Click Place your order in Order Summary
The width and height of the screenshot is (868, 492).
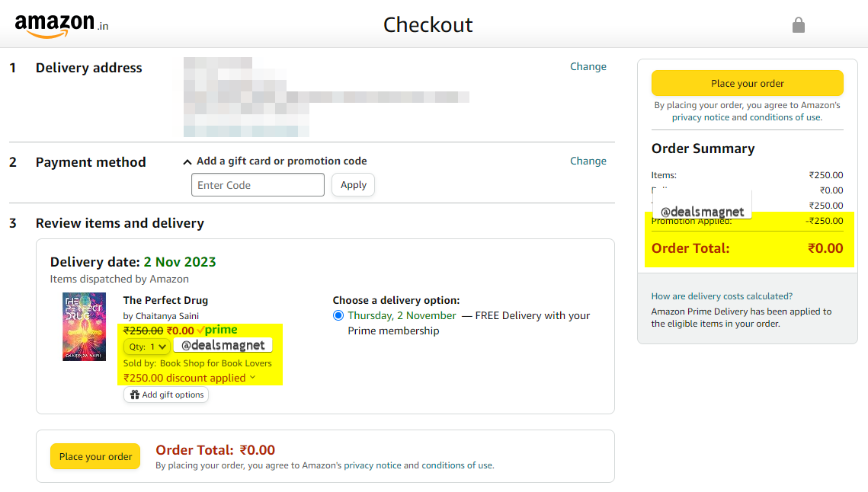point(748,84)
